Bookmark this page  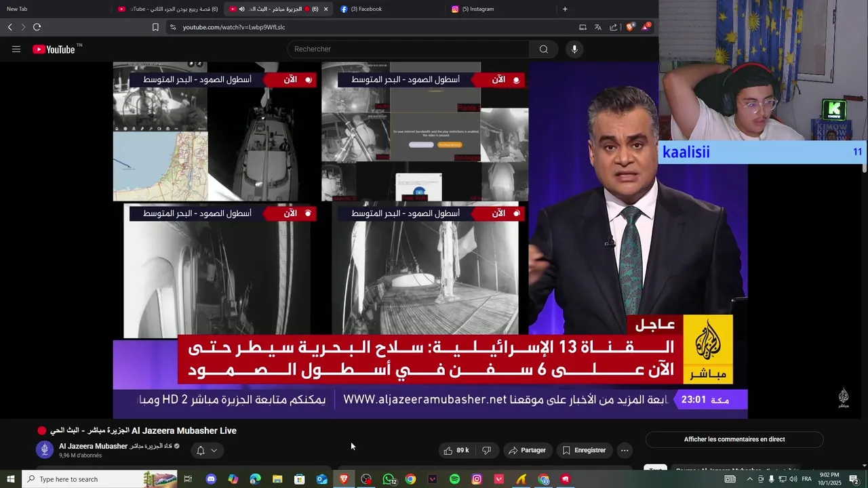pos(155,27)
